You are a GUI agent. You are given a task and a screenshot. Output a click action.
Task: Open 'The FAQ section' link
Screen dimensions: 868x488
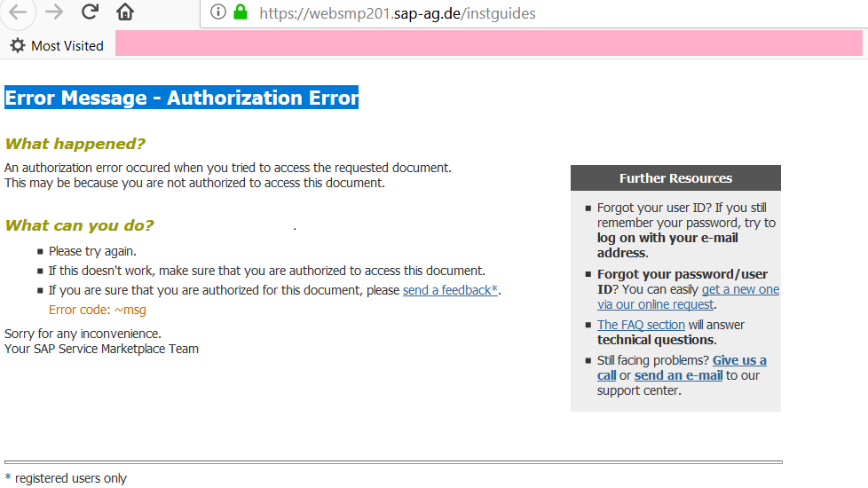click(641, 325)
